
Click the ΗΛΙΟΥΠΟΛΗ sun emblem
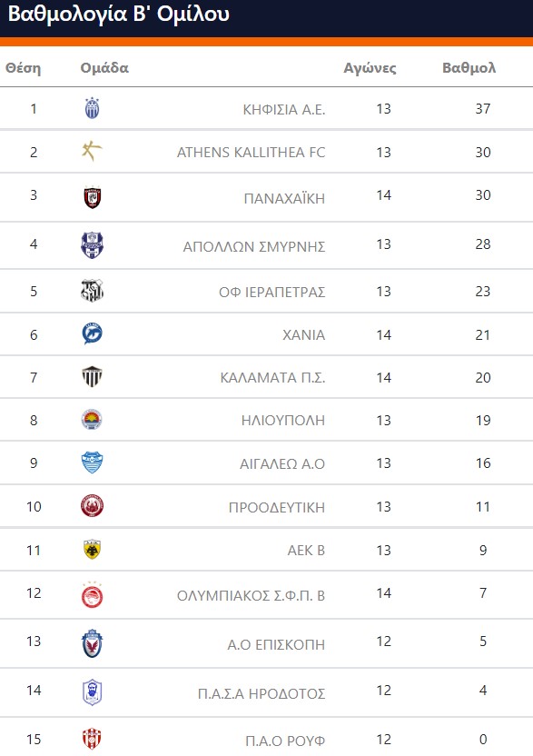92,420
